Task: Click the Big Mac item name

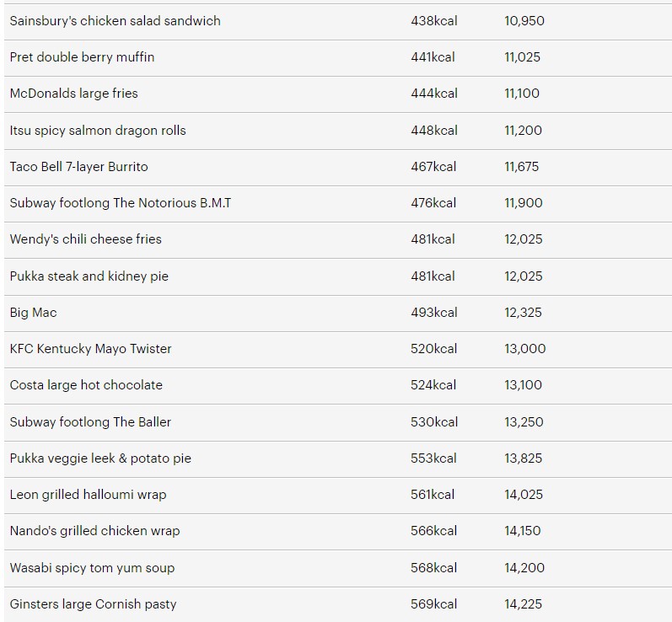Action: click(x=33, y=313)
